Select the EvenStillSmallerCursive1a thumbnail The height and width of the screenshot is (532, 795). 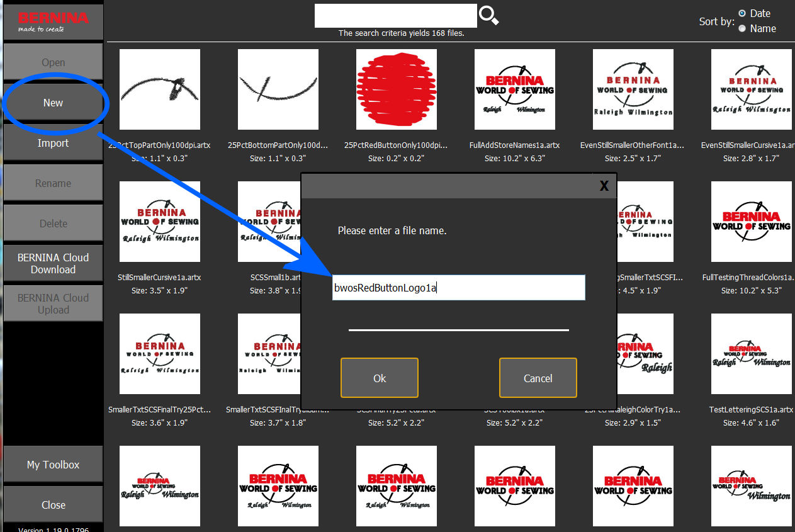pos(752,90)
